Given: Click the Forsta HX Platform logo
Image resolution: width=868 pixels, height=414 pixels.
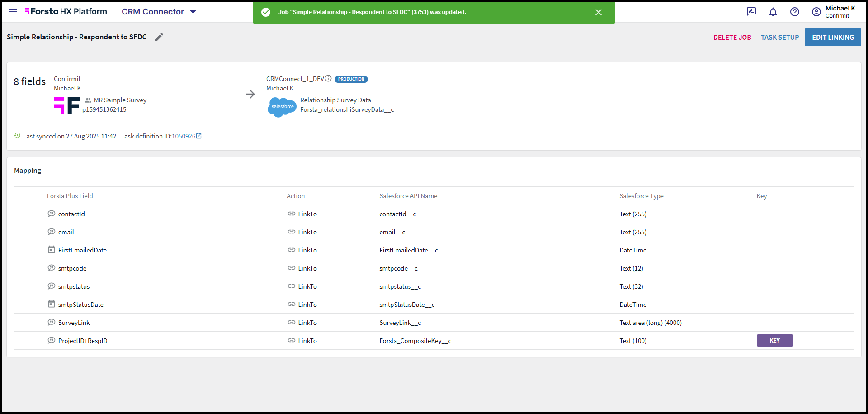Looking at the screenshot, I should click(x=66, y=11).
